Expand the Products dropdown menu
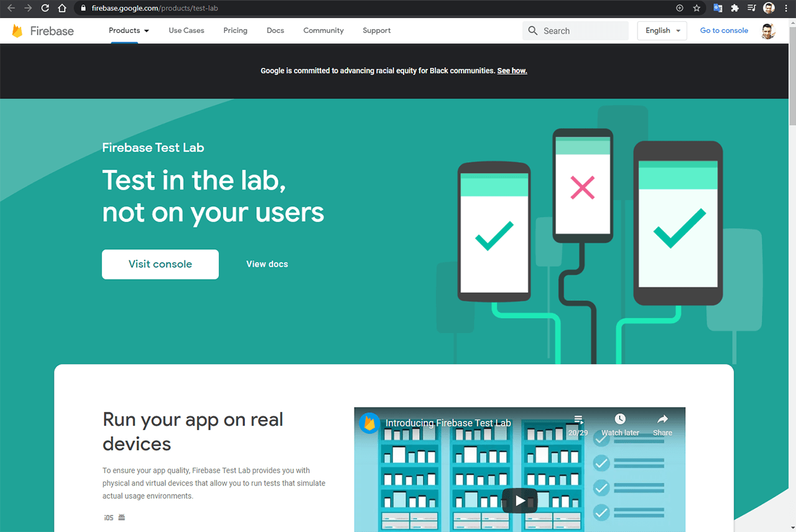This screenshot has width=796, height=532. coord(129,30)
